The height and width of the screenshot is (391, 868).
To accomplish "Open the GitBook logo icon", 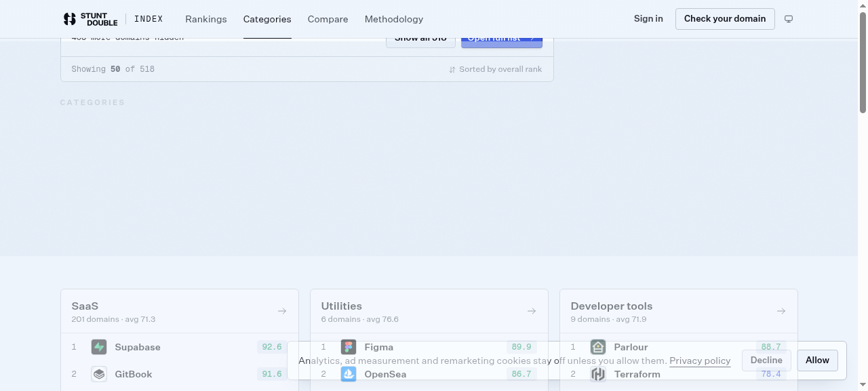I will coord(99,374).
